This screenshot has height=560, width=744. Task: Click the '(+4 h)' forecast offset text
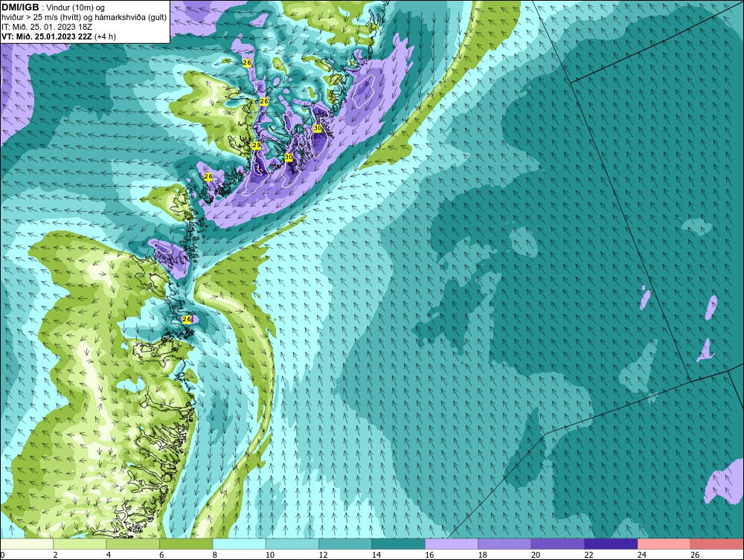[105, 36]
